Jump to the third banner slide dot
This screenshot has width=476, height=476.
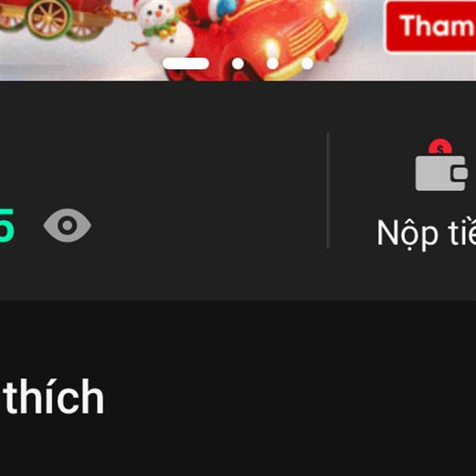click(x=272, y=63)
